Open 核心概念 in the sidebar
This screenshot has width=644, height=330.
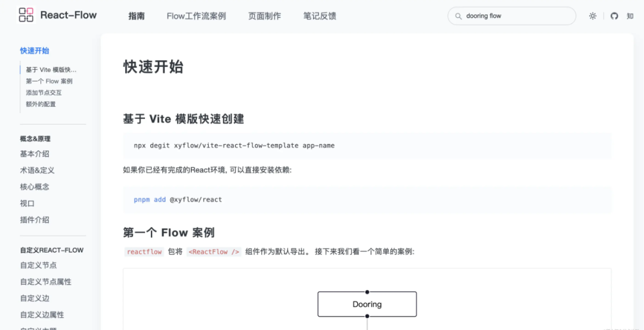[35, 187]
